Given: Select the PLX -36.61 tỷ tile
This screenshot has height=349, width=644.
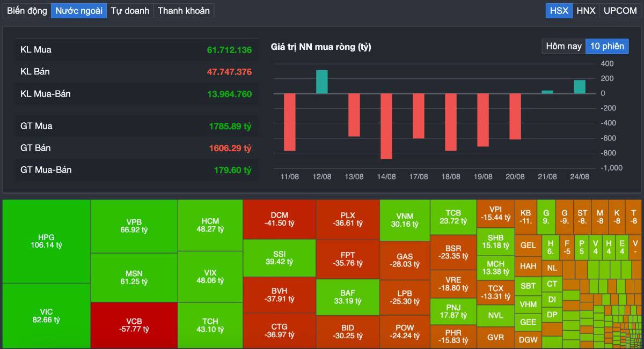Looking at the screenshot, I should click(x=348, y=219).
